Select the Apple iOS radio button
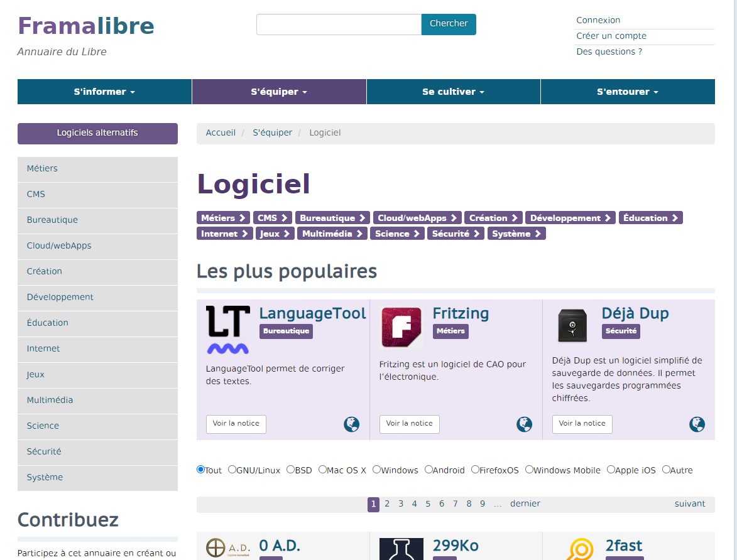The height and width of the screenshot is (560, 737). click(611, 470)
